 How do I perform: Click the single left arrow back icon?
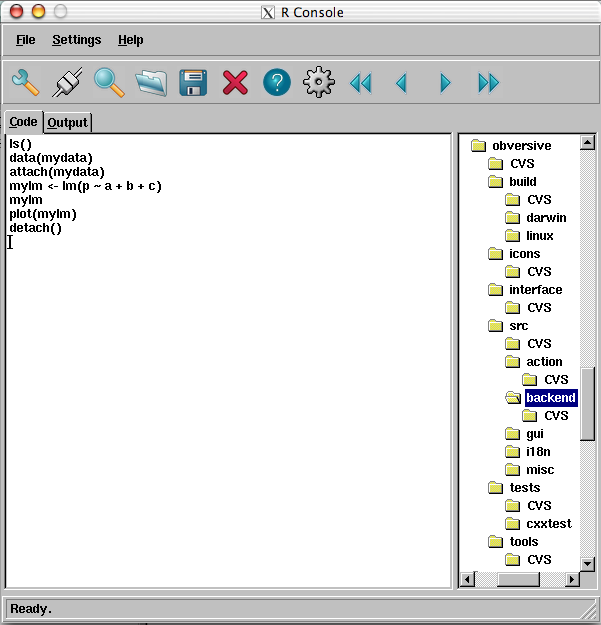[402, 83]
